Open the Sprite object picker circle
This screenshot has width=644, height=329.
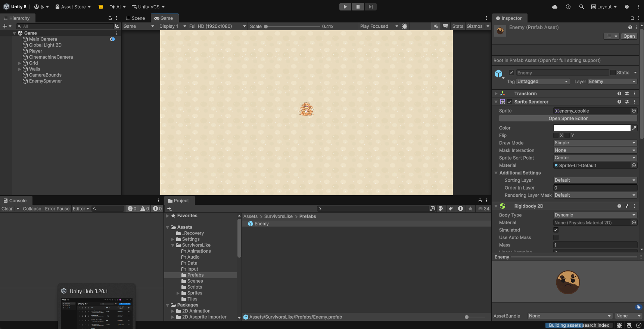pos(634,111)
